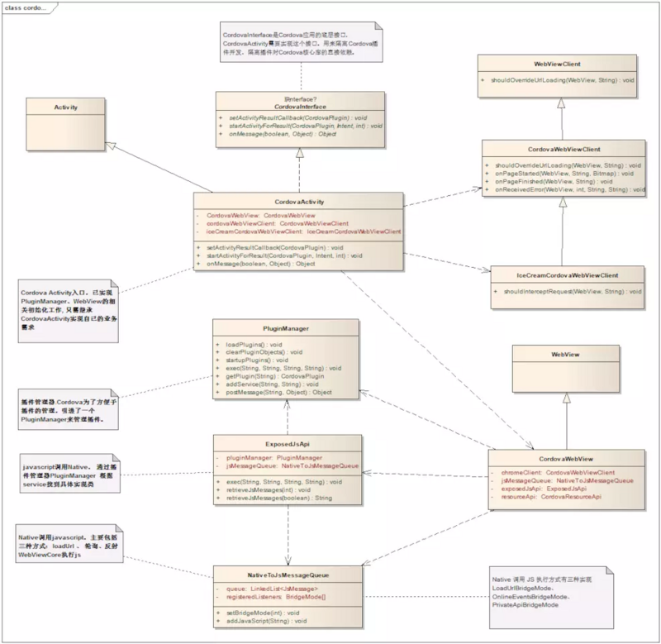Select postMessage(String, Object) in PluginManager
Image resolution: width=661 pixels, height=644 pixels.
tap(278, 392)
